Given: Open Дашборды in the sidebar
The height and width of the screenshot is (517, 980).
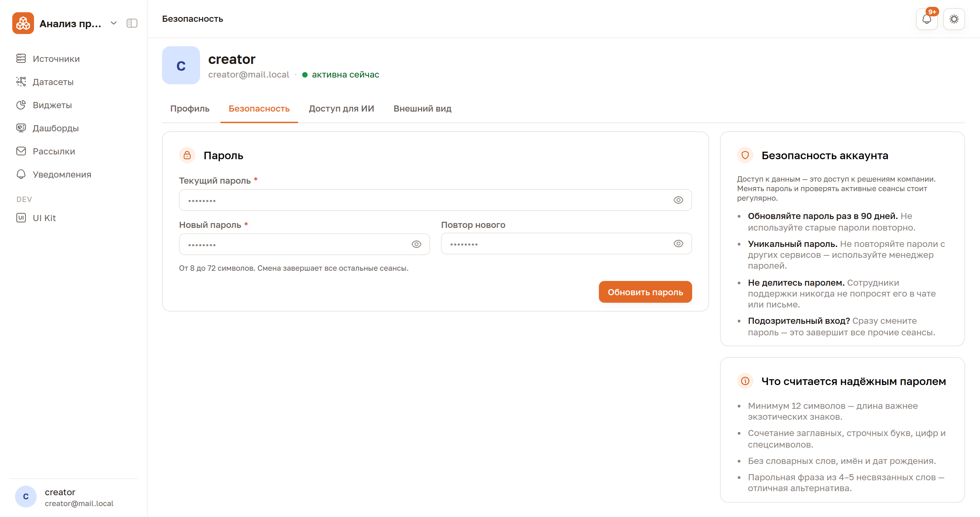Looking at the screenshot, I should pos(73,128).
